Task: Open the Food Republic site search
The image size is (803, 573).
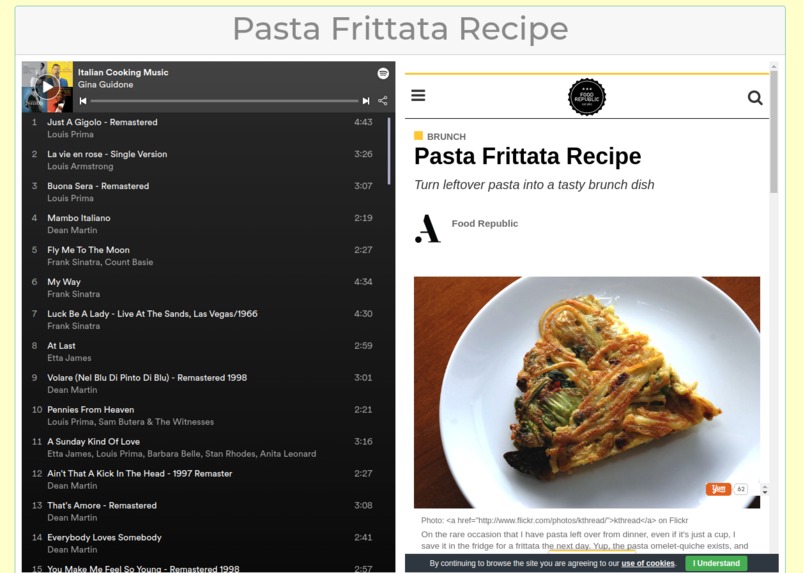Action: (x=755, y=97)
